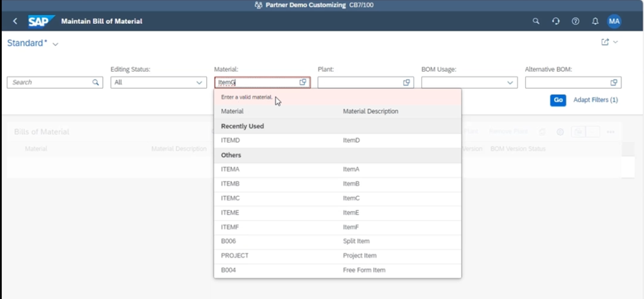Image resolution: width=644 pixels, height=299 pixels.
Task: Expand the BOM Usage dropdown
Action: point(510,82)
